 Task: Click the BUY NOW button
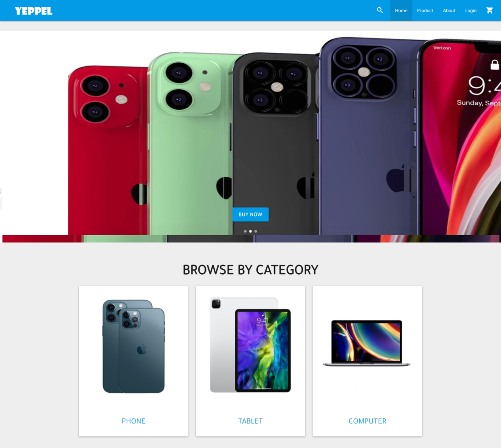point(250,214)
